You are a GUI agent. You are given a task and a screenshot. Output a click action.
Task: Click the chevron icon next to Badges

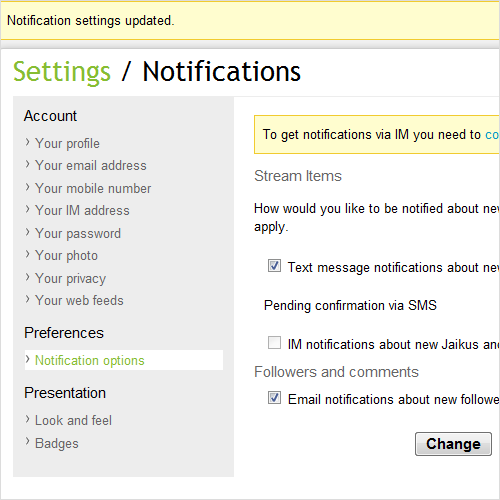pyautogui.click(x=27, y=442)
